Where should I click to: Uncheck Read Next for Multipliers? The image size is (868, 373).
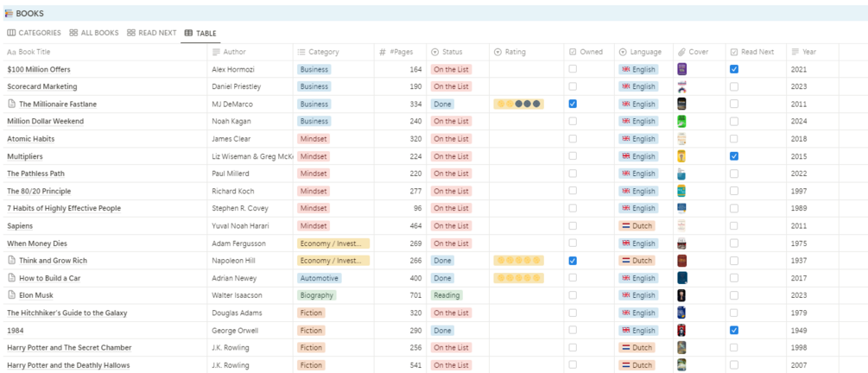(x=734, y=156)
